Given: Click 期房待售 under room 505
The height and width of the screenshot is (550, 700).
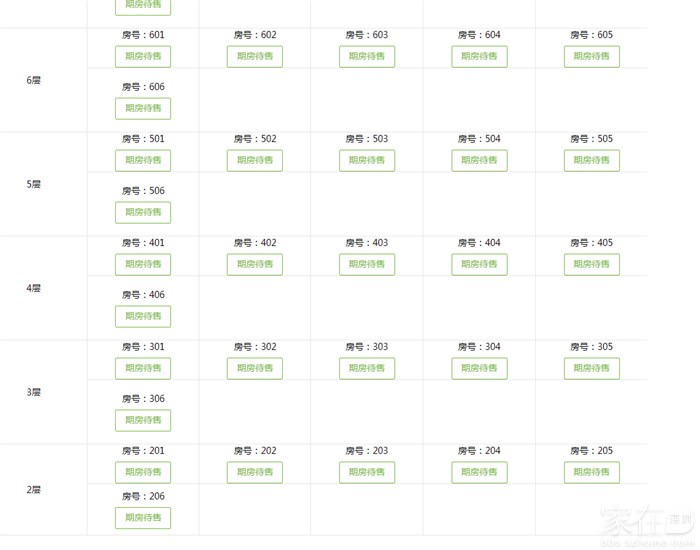Looking at the screenshot, I should [x=591, y=161].
